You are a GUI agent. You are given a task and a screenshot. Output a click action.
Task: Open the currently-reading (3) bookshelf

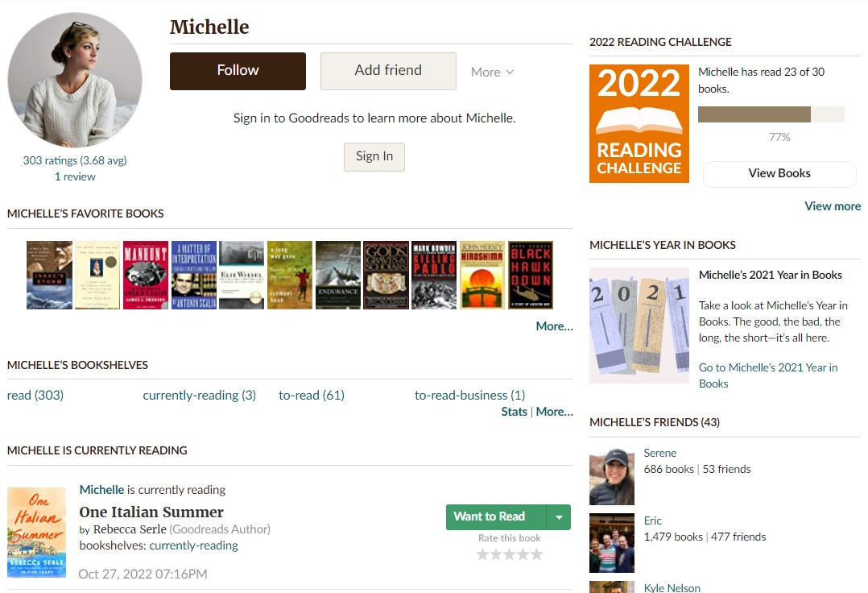pos(200,396)
